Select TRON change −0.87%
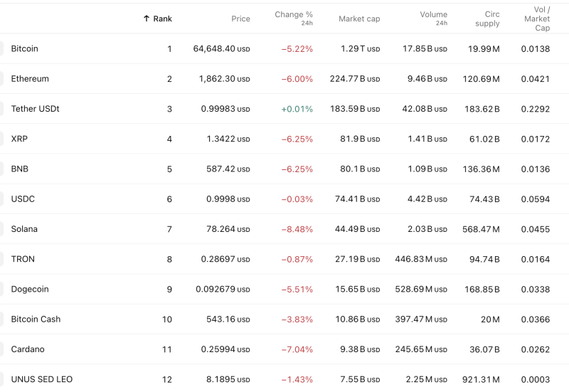The image size is (569, 392). click(297, 259)
